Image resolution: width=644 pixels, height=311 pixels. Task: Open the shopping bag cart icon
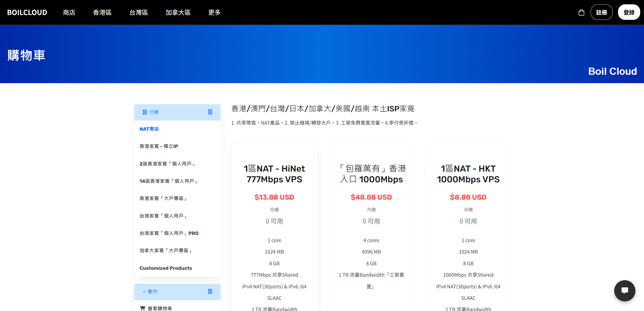point(581,12)
